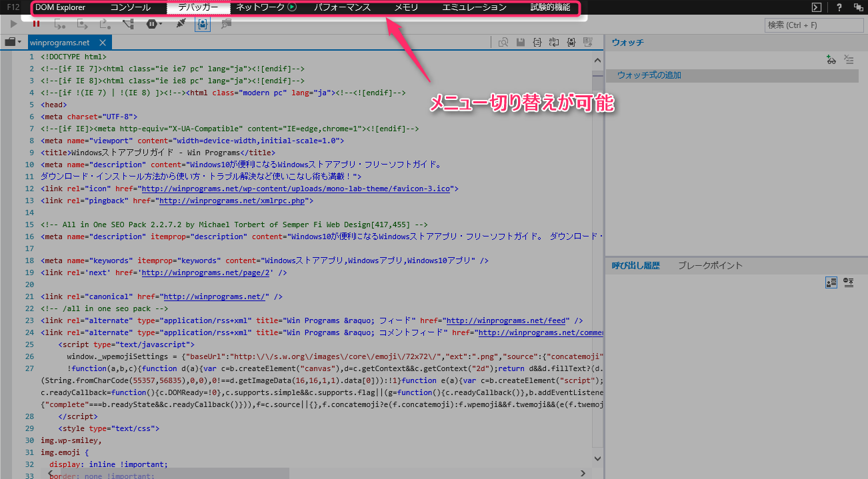868x479 pixels.
Task: Select the デバッガー tab
Action: tap(198, 7)
